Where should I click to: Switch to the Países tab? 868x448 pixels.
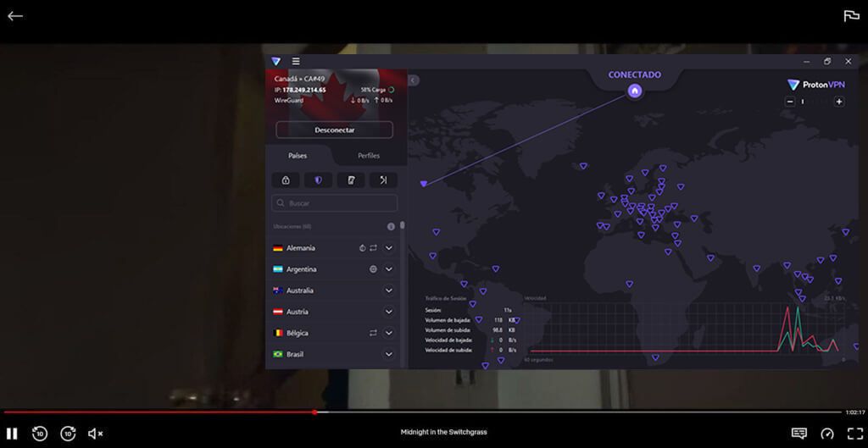pos(298,156)
